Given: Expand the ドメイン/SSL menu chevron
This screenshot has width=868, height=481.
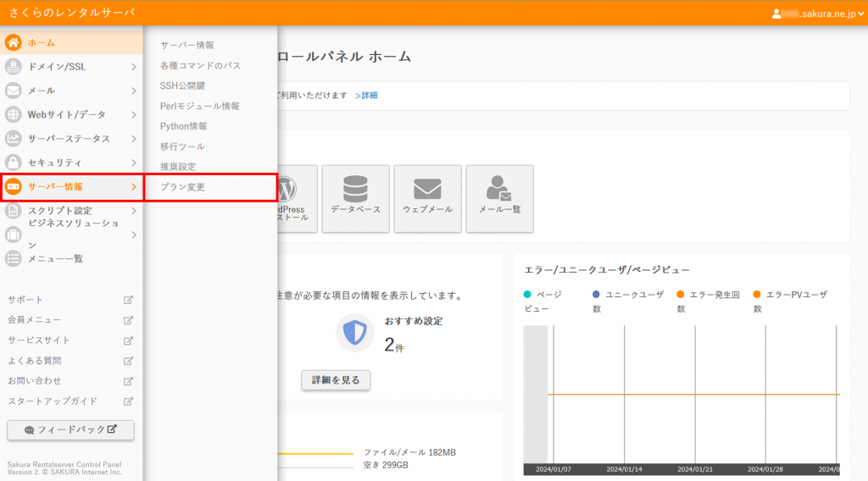Looking at the screenshot, I should [133, 67].
